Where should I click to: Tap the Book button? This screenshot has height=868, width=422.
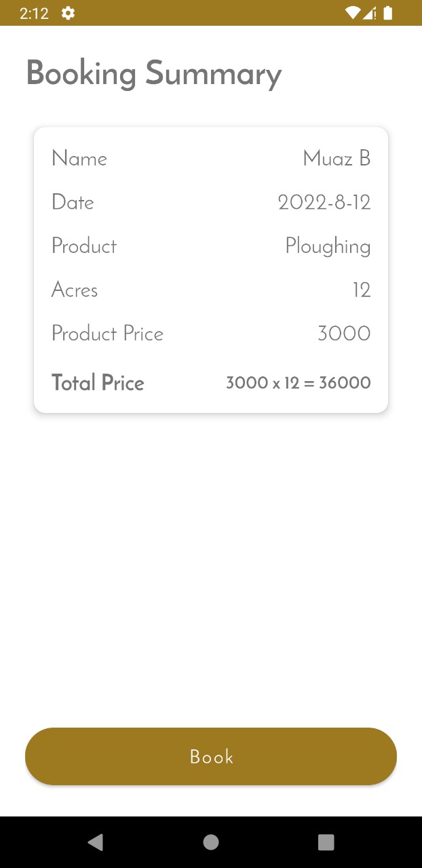pos(211,756)
